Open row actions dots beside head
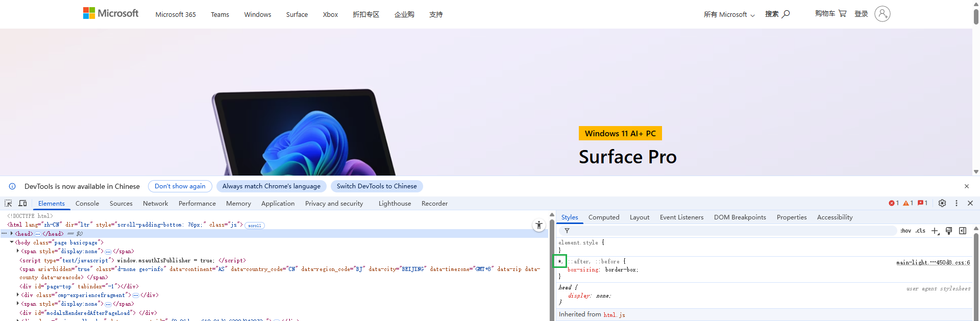 [4, 233]
